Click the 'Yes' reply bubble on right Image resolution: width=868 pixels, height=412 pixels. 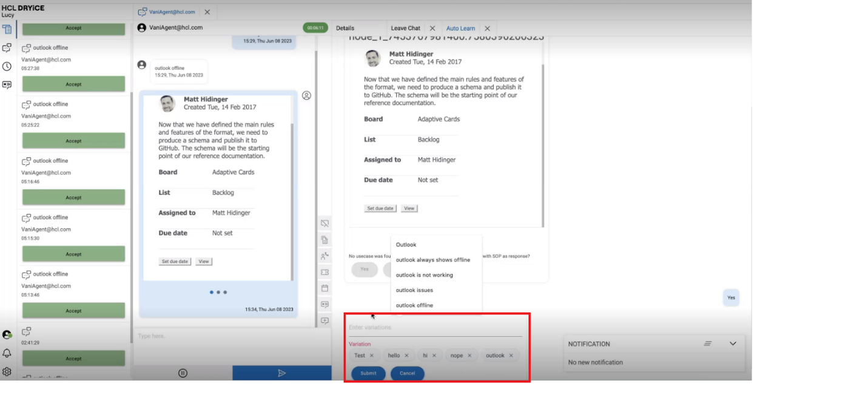731,298
